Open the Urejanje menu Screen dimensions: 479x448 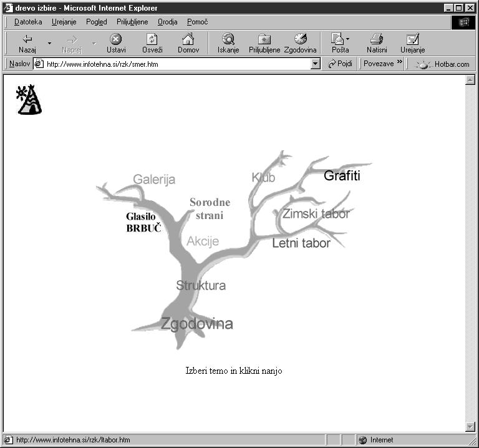click(x=64, y=22)
